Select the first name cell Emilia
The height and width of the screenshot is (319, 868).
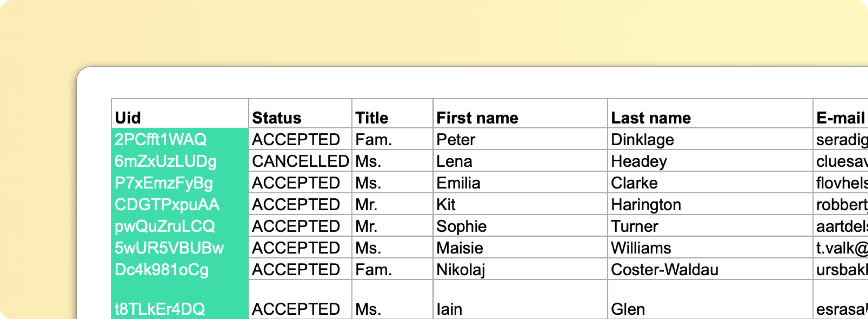coord(520,182)
